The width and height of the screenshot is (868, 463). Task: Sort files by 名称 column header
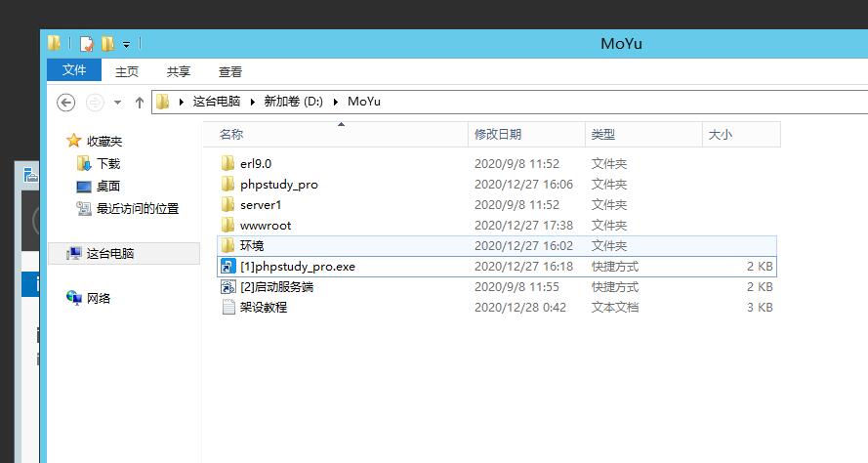point(231,135)
